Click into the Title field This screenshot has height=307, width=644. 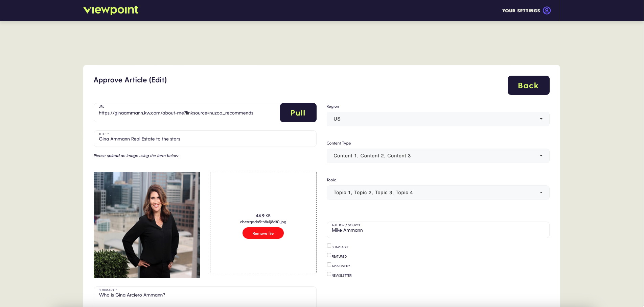click(x=205, y=138)
